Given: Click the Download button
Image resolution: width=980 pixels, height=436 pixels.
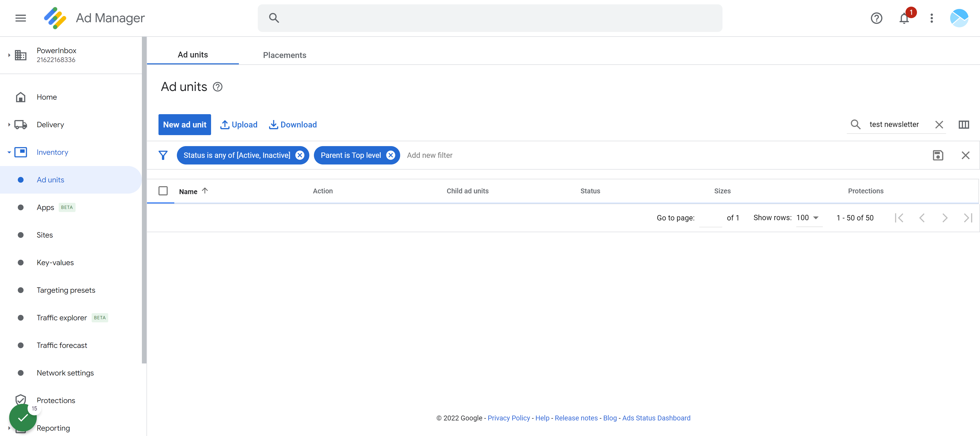Looking at the screenshot, I should (292, 125).
